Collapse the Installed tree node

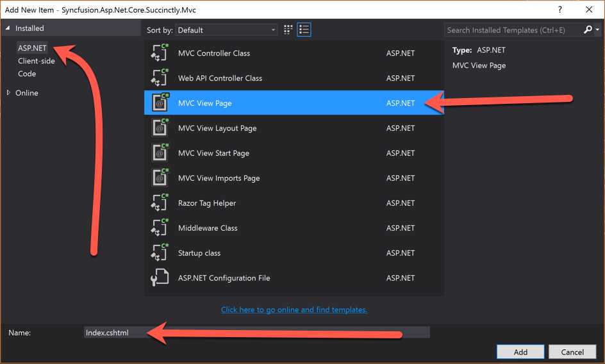[8, 28]
